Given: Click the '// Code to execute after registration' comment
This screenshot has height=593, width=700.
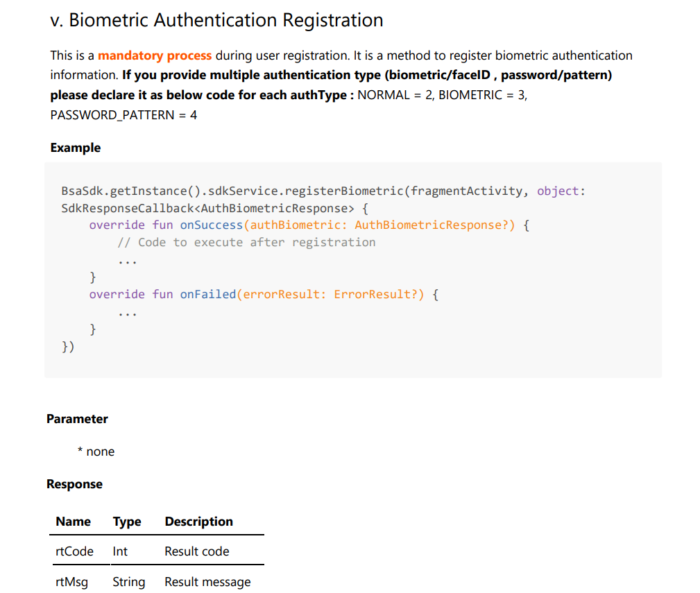Looking at the screenshot, I should pyautogui.click(x=246, y=242).
